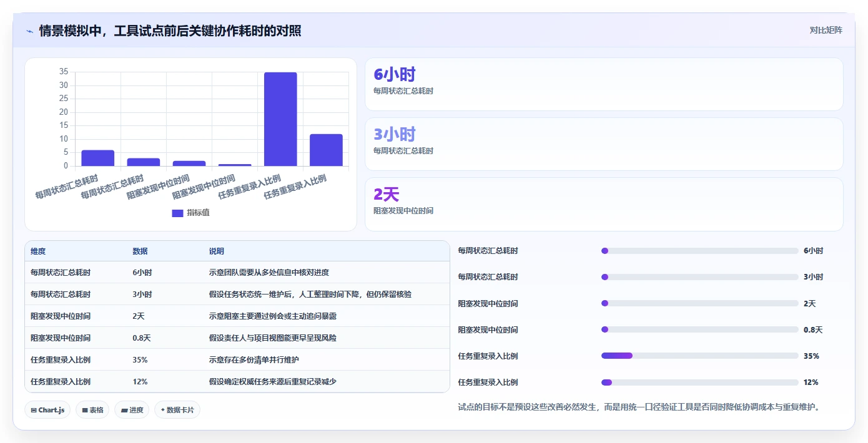Click the header title 情景模拟中，工具试点前后
The image size is (868, 443).
click(170, 31)
